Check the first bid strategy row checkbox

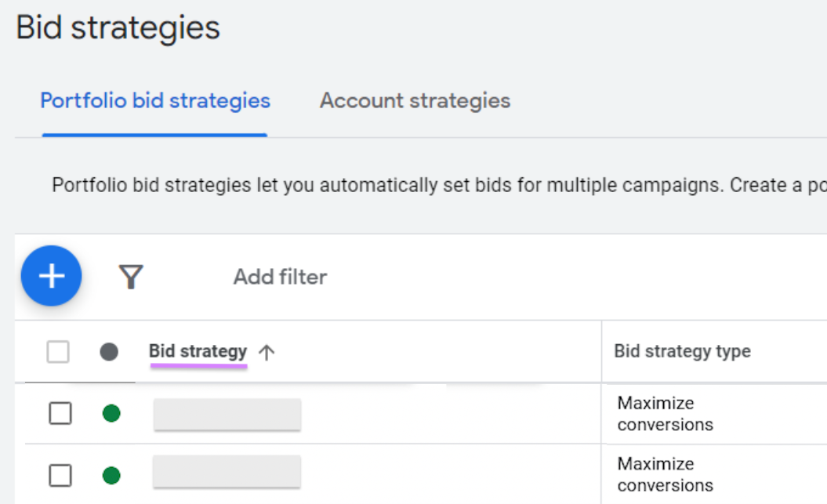pyautogui.click(x=60, y=413)
